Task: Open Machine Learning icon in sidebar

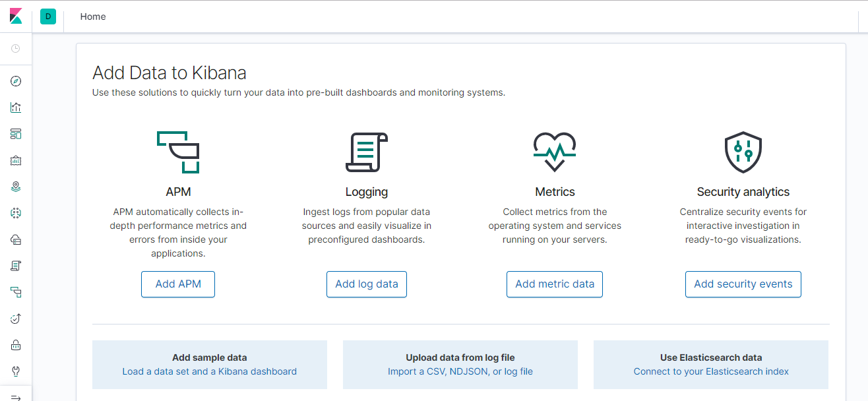Action: [x=16, y=213]
